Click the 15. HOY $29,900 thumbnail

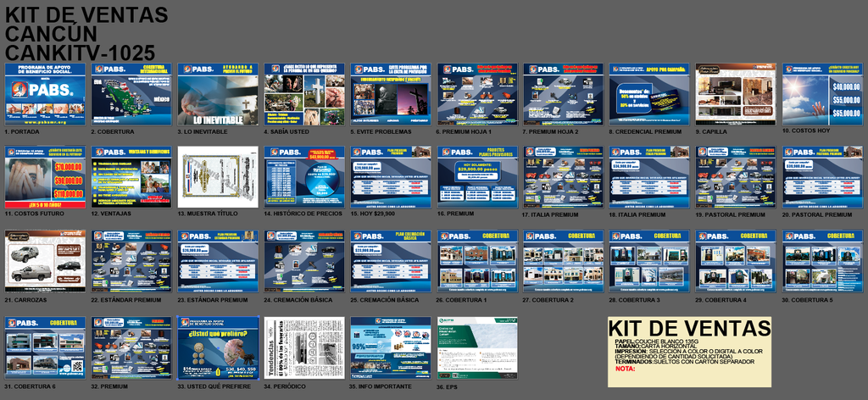tap(391, 177)
